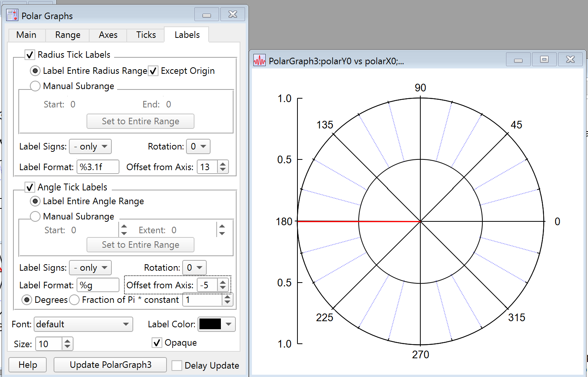Open the Help dialog
Viewport: 588px width, 377px height.
click(x=27, y=365)
